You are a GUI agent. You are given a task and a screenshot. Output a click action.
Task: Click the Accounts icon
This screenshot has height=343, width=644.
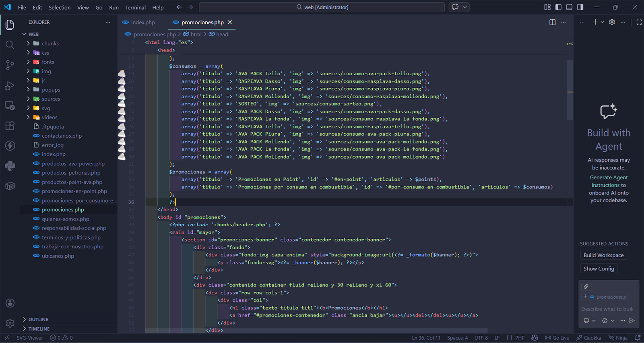click(x=10, y=303)
